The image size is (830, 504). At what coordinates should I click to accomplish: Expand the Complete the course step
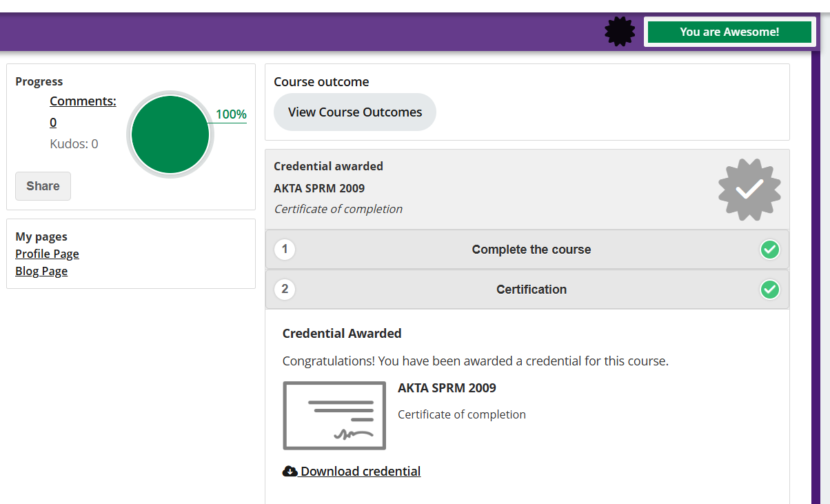[531, 250]
